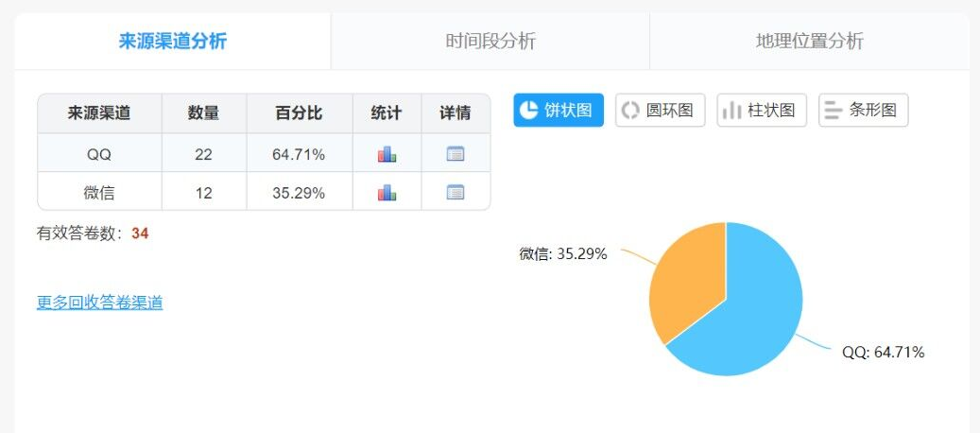Click the QQ: 64.71% chart label

[883, 353]
